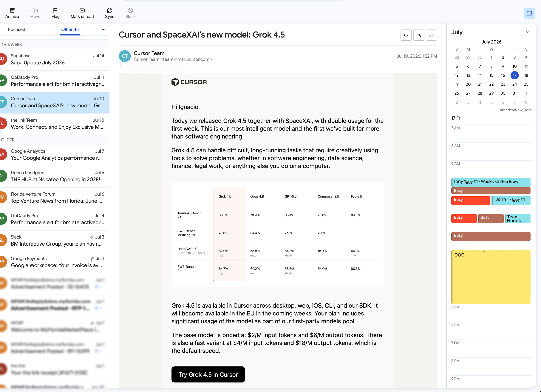Open the Slack BM Interactive Group email

55,241
